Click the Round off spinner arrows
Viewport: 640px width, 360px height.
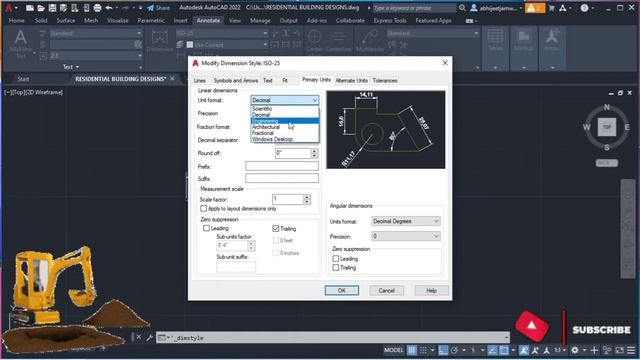pos(314,153)
